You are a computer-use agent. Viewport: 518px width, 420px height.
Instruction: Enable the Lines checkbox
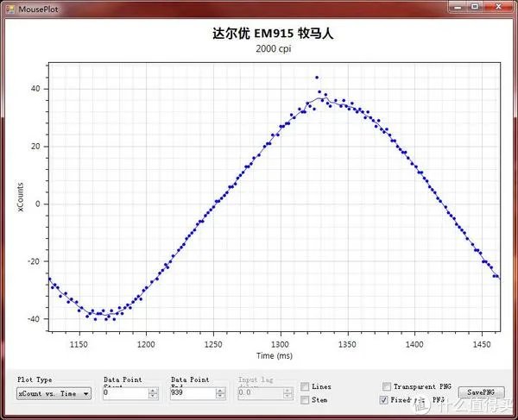point(305,386)
